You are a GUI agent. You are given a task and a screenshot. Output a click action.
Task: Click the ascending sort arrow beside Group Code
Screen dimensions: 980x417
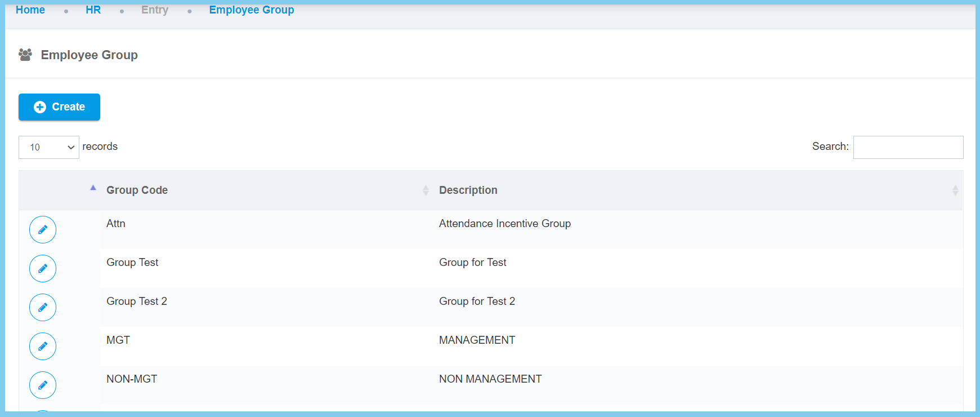point(93,188)
